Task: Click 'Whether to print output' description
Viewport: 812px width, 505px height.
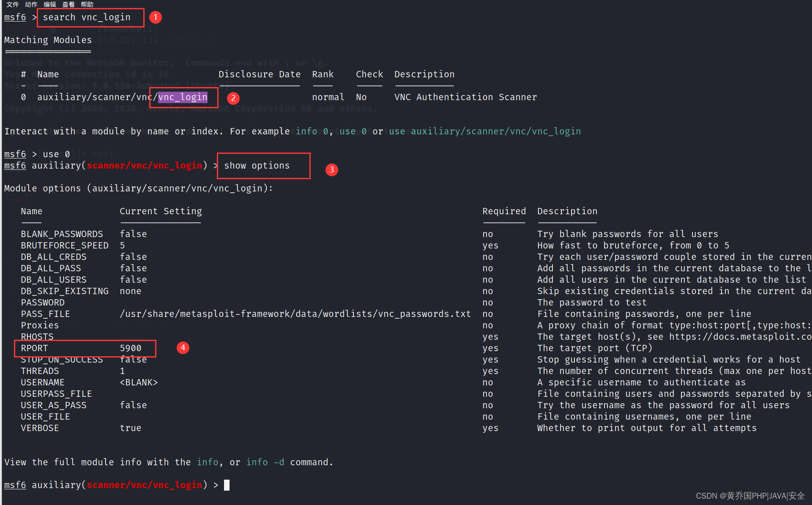Action: click(x=647, y=428)
